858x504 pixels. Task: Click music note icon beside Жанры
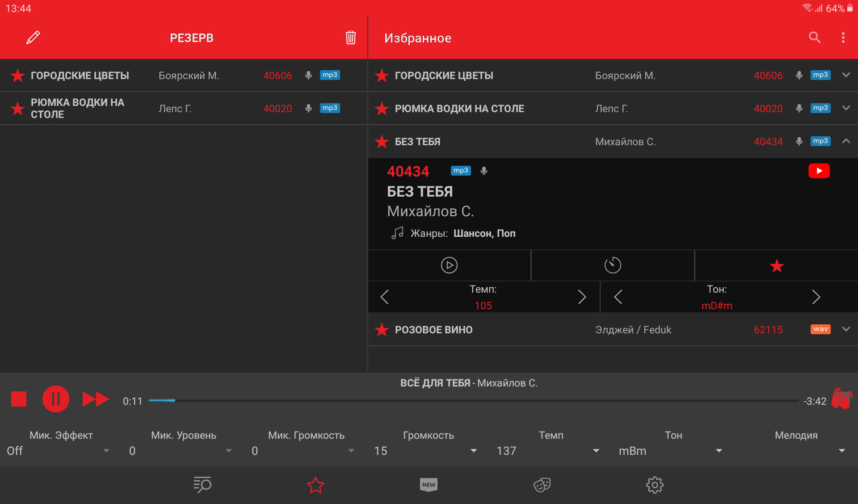pyautogui.click(x=397, y=233)
